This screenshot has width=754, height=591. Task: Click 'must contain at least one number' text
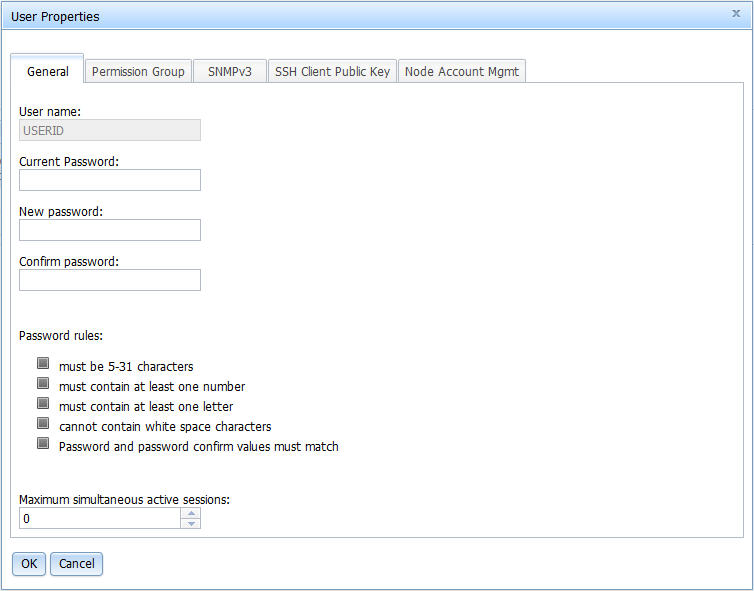tap(152, 387)
